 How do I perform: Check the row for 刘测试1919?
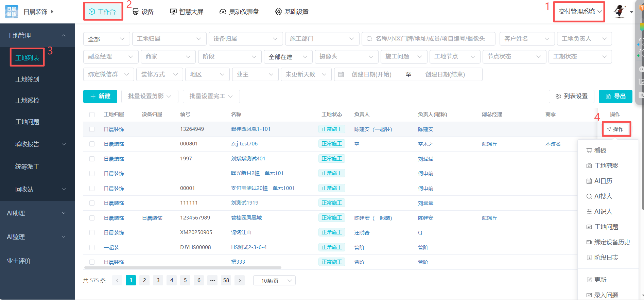point(92,203)
